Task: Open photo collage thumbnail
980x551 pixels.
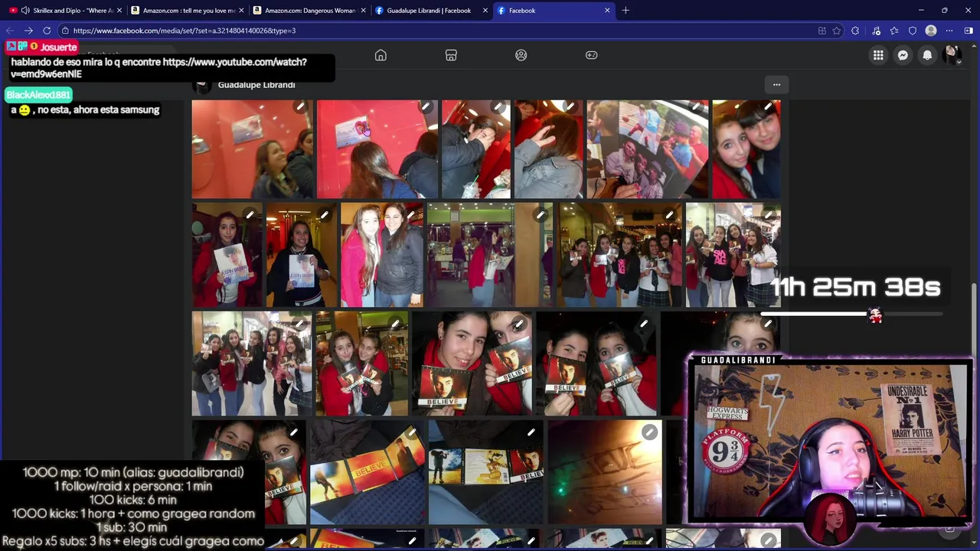Action: pos(647,149)
